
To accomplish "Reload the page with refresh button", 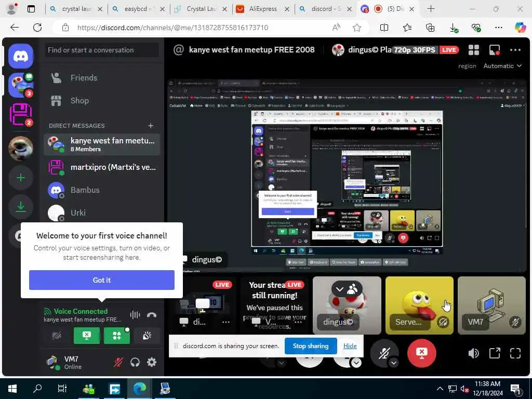I will pyautogui.click(x=37, y=28).
